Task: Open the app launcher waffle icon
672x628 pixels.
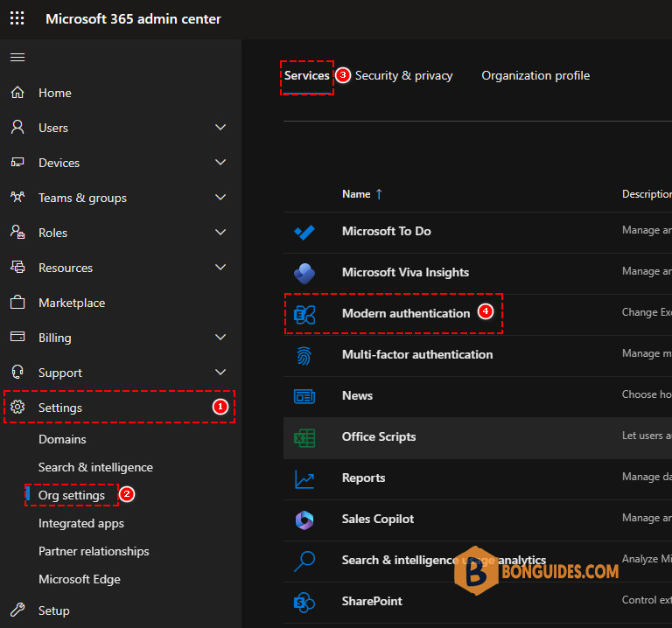Action: tap(17, 18)
